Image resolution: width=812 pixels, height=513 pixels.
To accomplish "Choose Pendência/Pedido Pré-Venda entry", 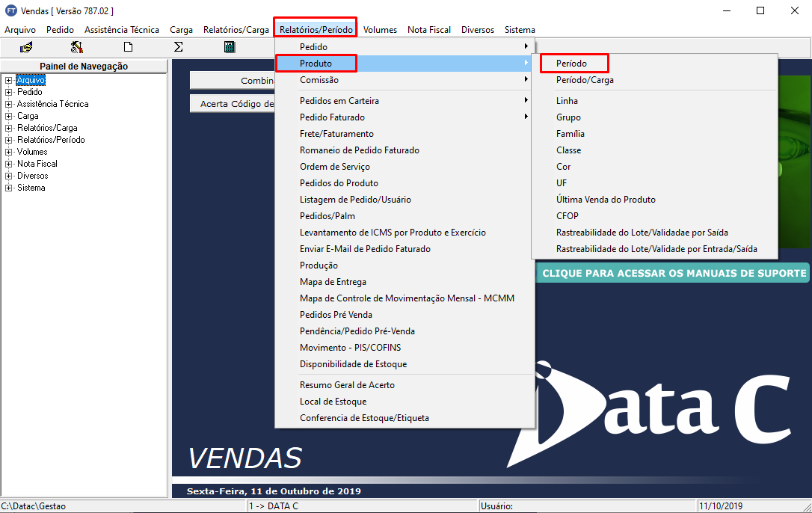I will click(404, 331).
